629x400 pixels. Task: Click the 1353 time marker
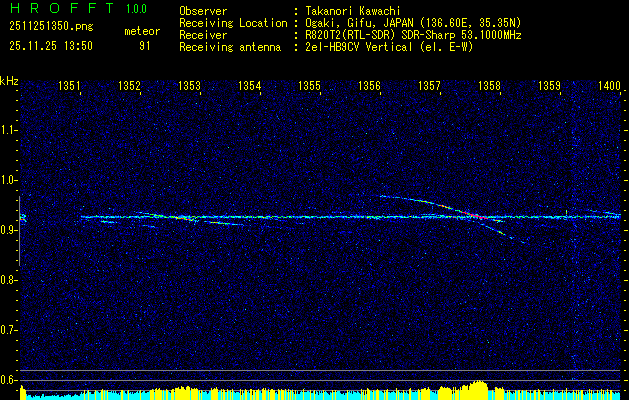pos(189,85)
